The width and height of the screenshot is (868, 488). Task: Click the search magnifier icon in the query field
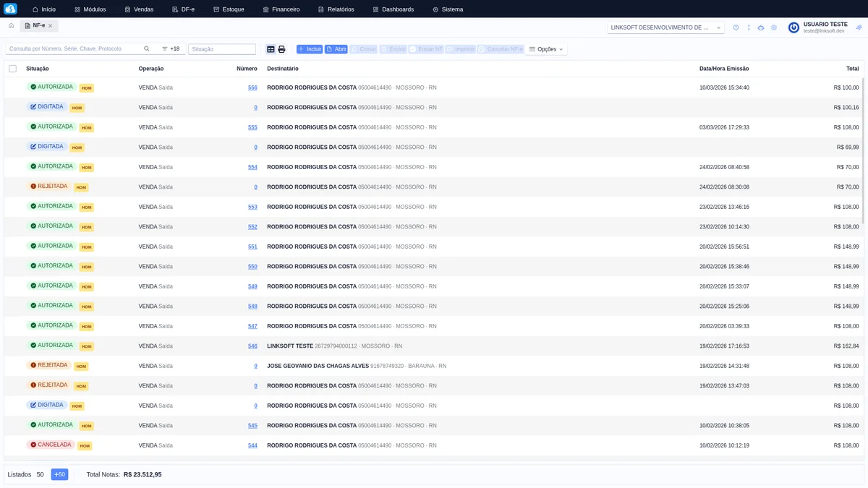[147, 49]
